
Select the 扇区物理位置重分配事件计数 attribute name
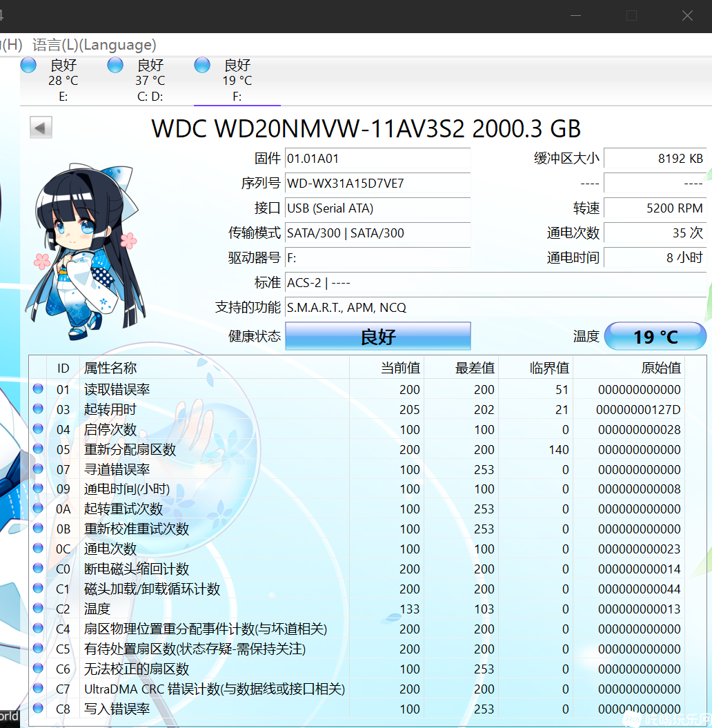point(206,629)
